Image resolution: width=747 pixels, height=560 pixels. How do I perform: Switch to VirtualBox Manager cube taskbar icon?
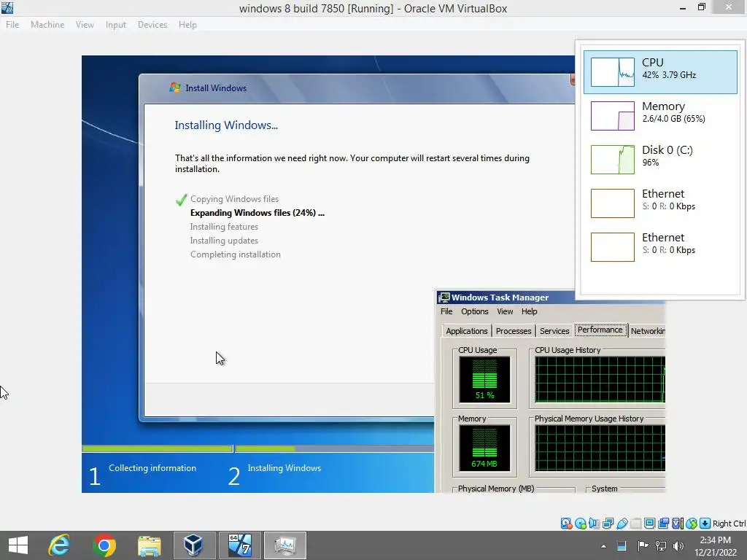194,545
